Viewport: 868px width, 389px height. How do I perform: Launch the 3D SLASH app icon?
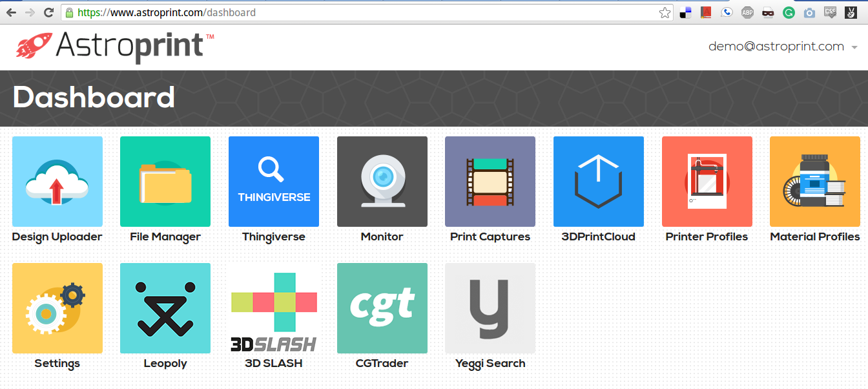click(x=274, y=308)
